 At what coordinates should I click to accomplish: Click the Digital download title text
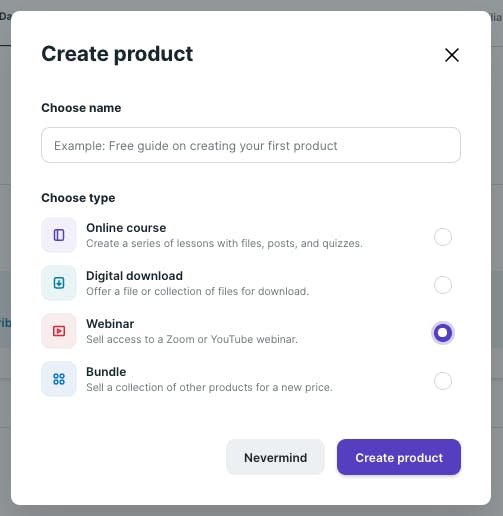[134, 276]
